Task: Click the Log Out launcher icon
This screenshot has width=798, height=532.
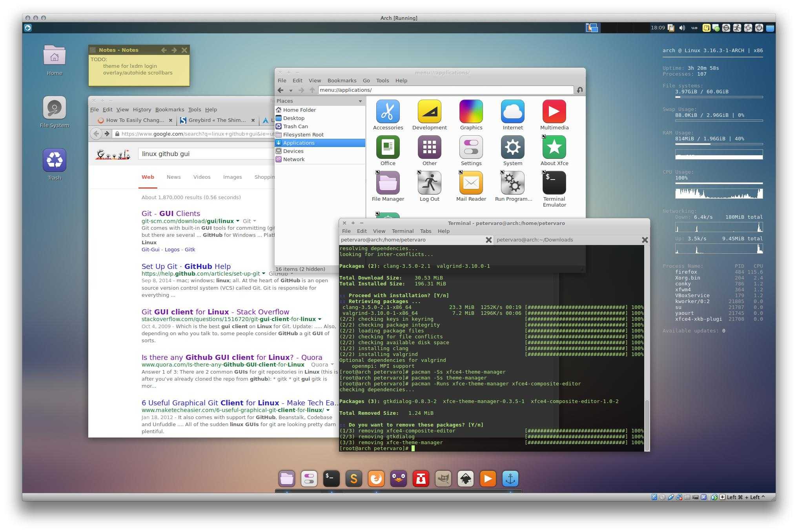Action: pos(429,183)
